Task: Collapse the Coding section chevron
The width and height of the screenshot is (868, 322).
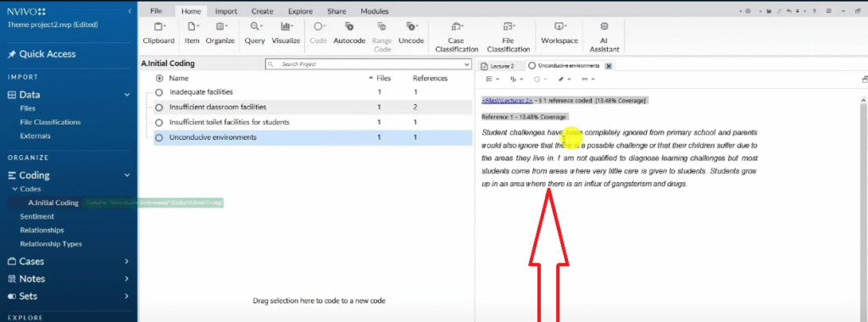Action: pyautogui.click(x=127, y=175)
